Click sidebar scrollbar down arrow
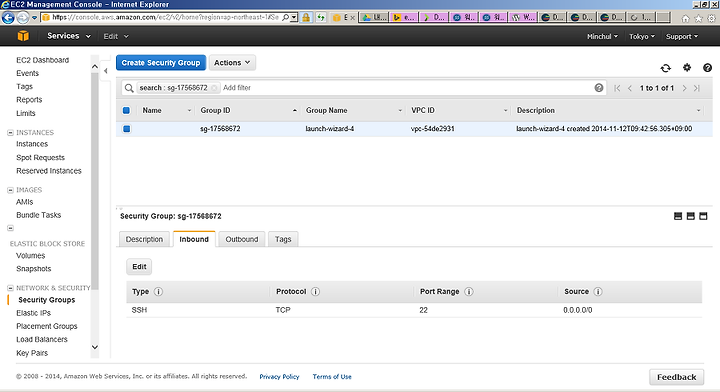Viewport: 720px width, 392px height. [x=95, y=347]
